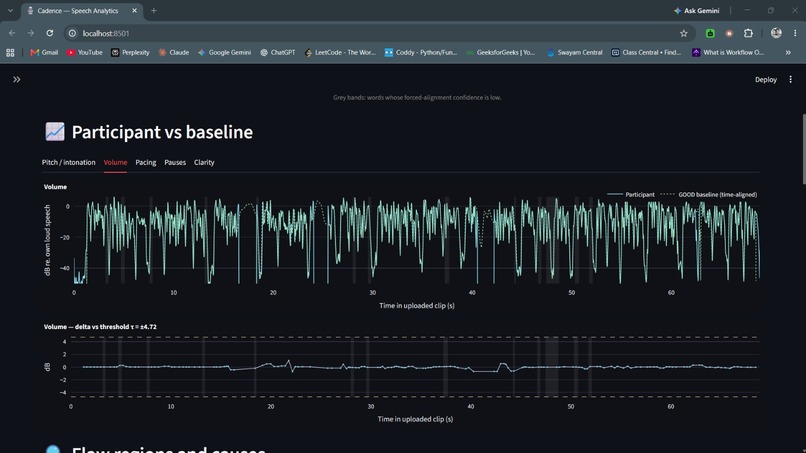This screenshot has width=806, height=453.
Task: Click the Participant vs baseline heading
Action: click(162, 132)
